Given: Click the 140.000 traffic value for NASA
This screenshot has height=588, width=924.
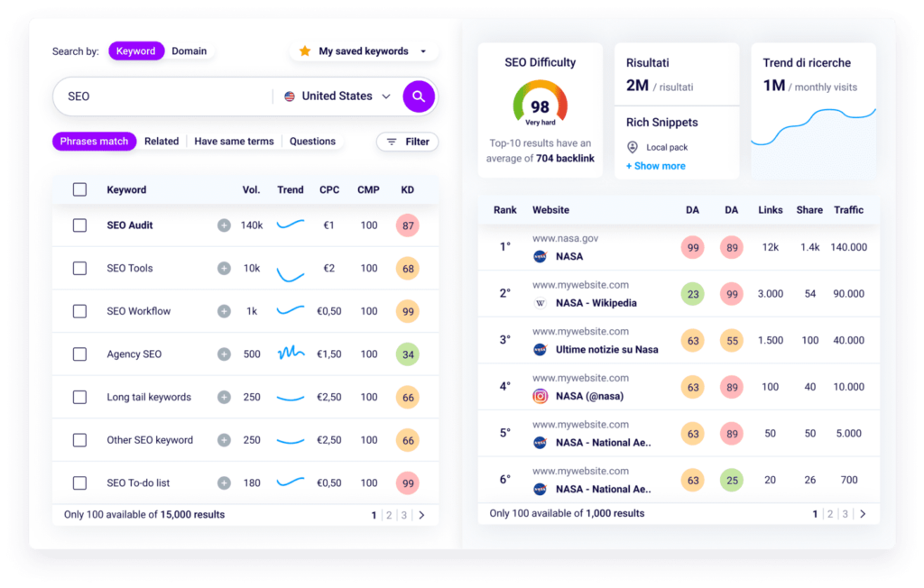Looking at the screenshot, I should 848,247.
